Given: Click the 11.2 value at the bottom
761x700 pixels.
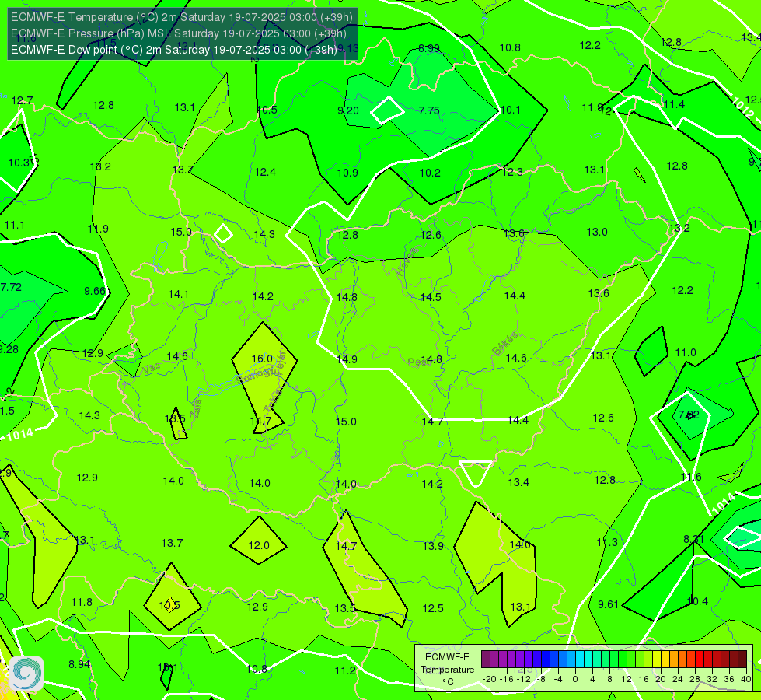Looking at the screenshot, I should pos(345,670).
